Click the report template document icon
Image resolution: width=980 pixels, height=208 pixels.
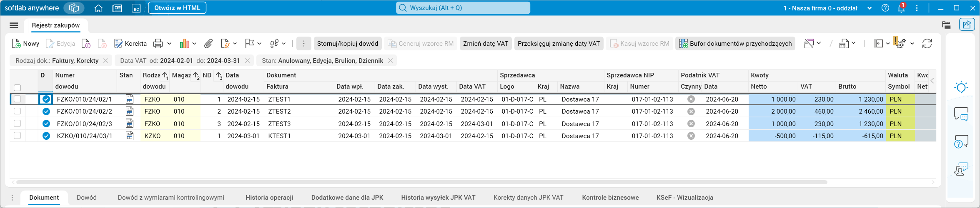[x=844, y=44]
